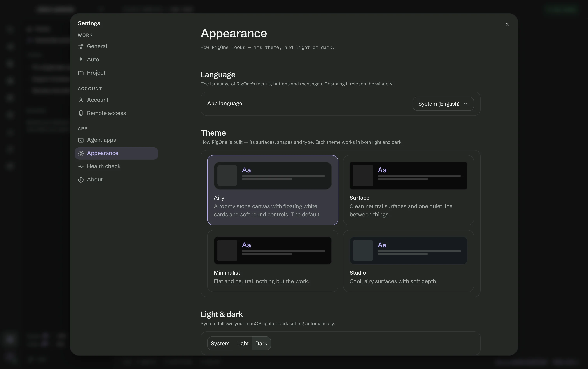588x369 pixels.
Task: Open Health check section
Action: point(116,166)
